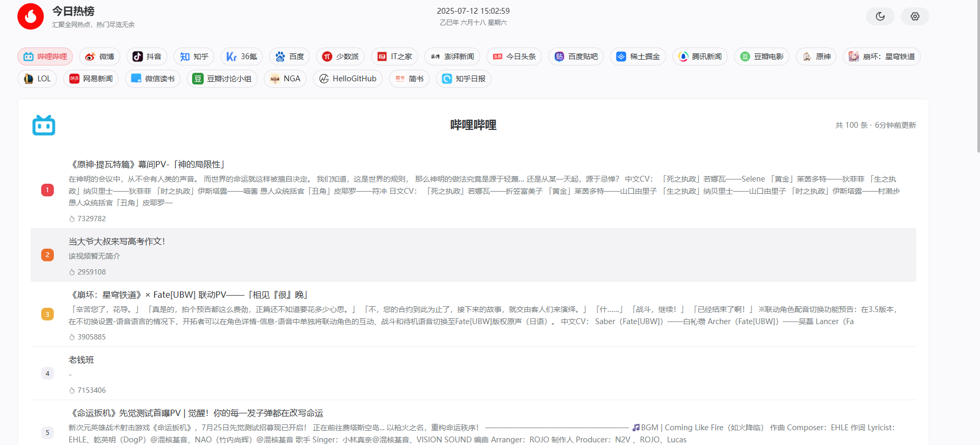Click the HelloGitHub icon
Image resolution: width=980 pixels, height=445 pixels.
pyautogui.click(x=324, y=79)
